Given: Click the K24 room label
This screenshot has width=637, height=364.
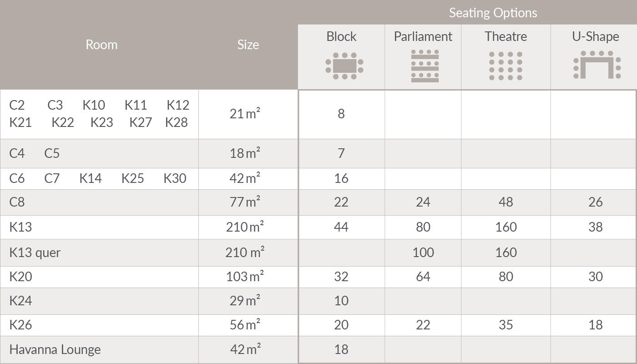Looking at the screenshot, I should pyautogui.click(x=20, y=301).
